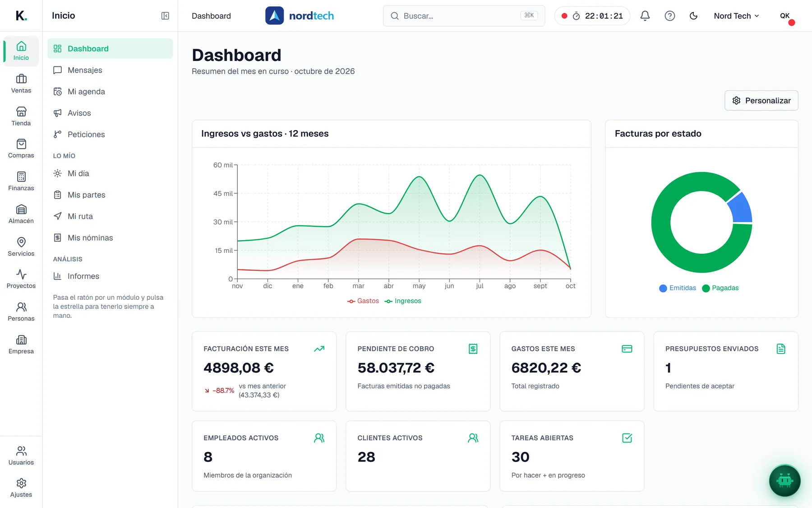Click the Buscar search field

[464, 16]
